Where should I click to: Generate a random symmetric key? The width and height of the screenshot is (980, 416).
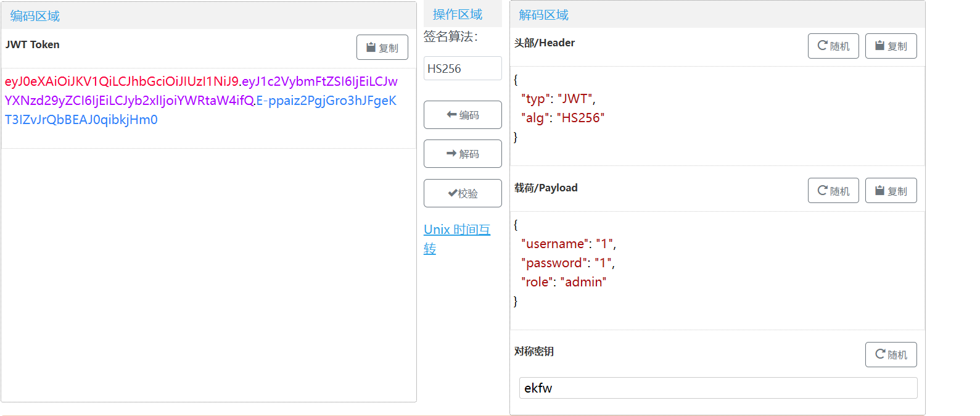891,354
